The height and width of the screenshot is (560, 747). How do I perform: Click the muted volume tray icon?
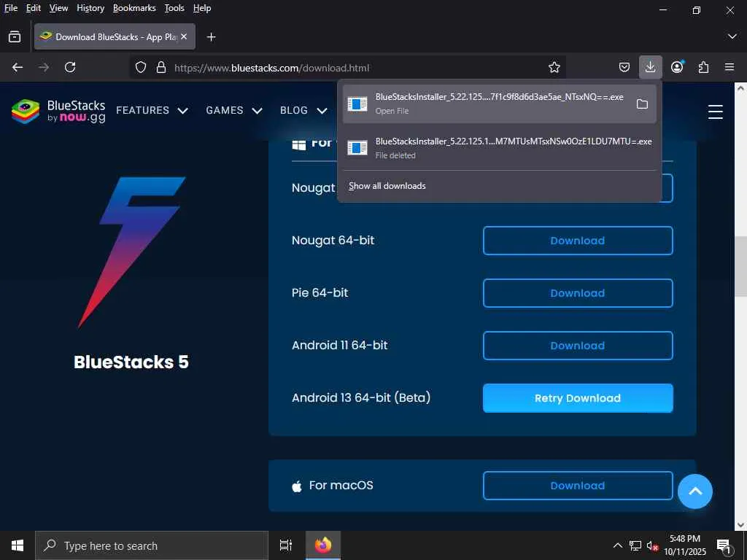652,545
